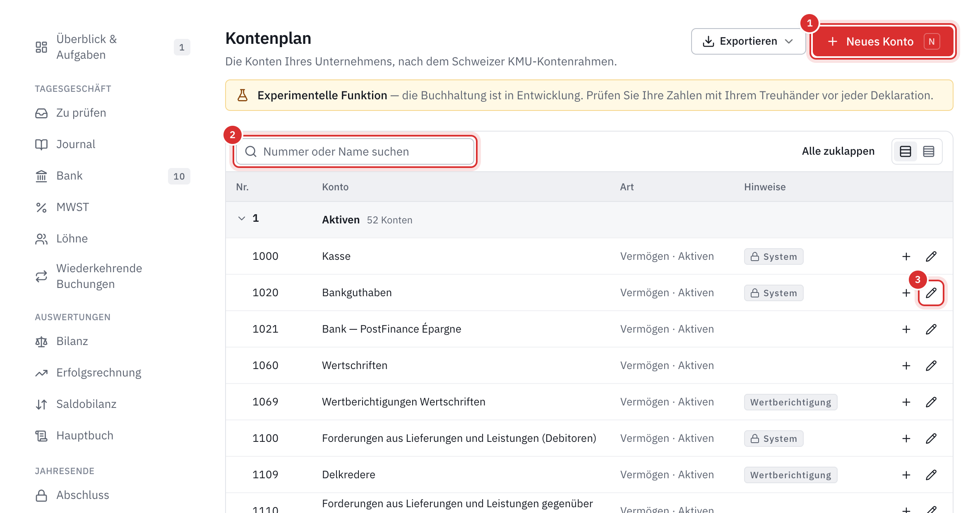Screen dimensions: 980x513
Task: Open the Bilanz report
Action: pos(113,341)
